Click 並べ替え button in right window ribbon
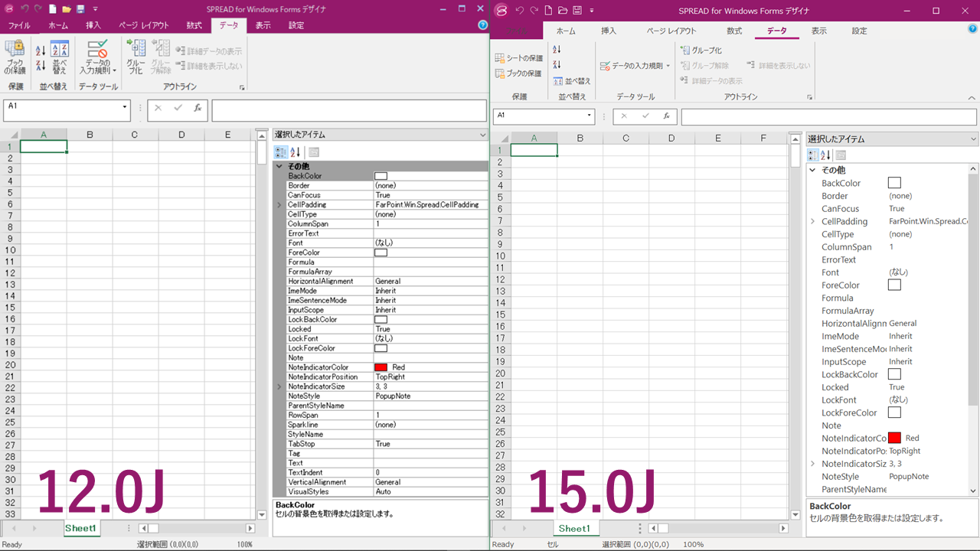 point(573,81)
